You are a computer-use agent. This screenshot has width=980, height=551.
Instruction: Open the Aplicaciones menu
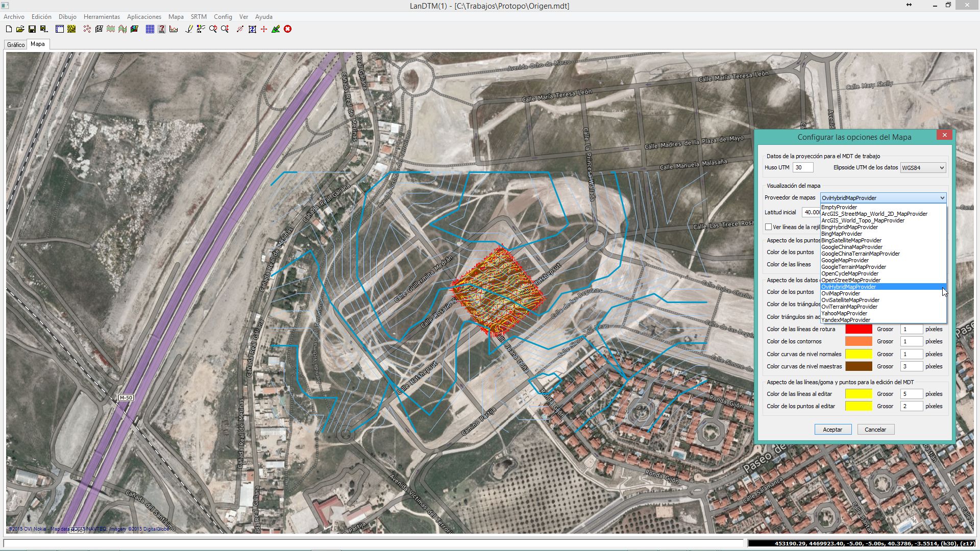[x=144, y=17]
